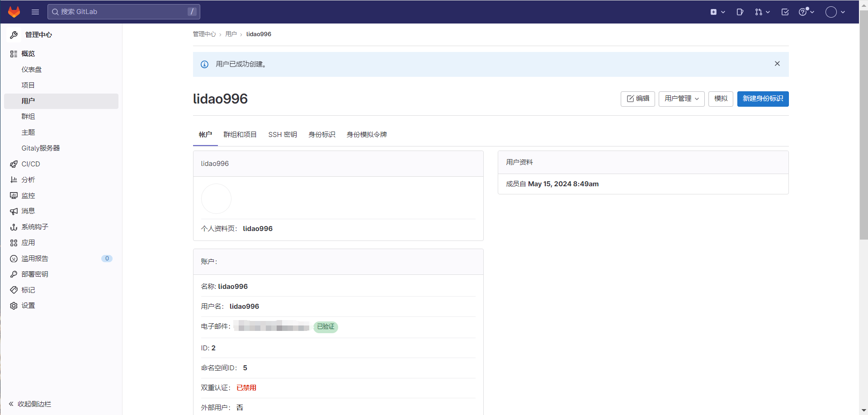Expand the user avatar dropdown arrow
This screenshot has width=868, height=415.
coord(843,12)
